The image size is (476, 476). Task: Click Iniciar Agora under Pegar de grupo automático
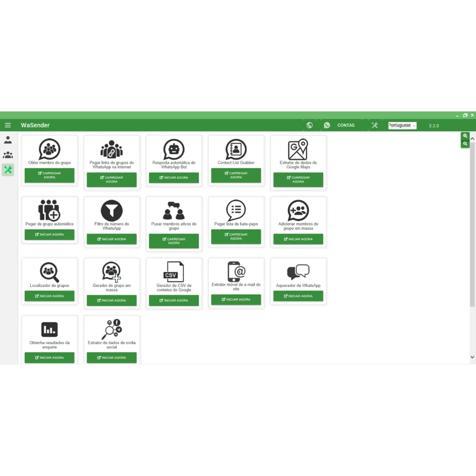(50, 234)
